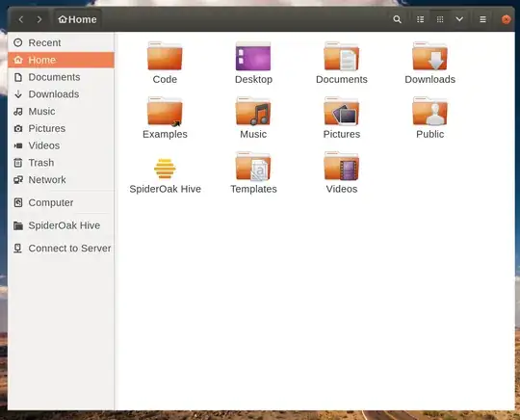520x420 pixels.
Task: Close the Files window
Action: pyautogui.click(x=506, y=19)
